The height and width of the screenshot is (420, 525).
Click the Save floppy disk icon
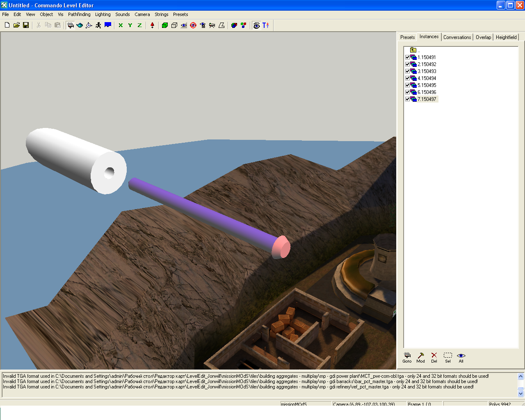(x=26, y=25)
